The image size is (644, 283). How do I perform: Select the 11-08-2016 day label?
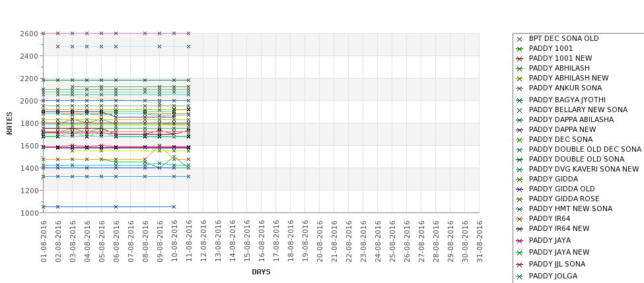(x=189, y=241)
